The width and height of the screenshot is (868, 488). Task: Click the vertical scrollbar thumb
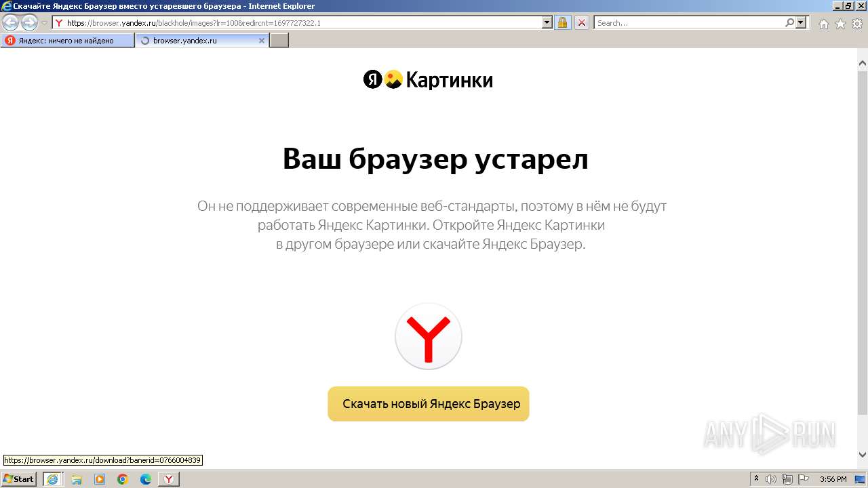pyautogui.click(x=863, y=243)
